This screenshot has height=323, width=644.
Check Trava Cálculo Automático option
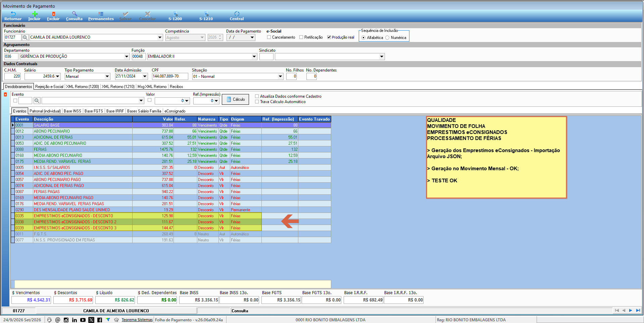pos(257,102)
